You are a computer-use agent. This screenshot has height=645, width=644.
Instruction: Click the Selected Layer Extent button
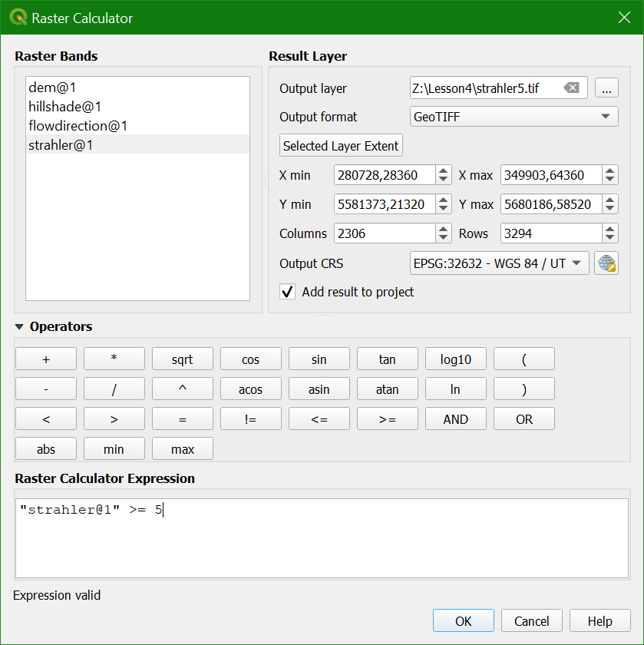(340, 145)
